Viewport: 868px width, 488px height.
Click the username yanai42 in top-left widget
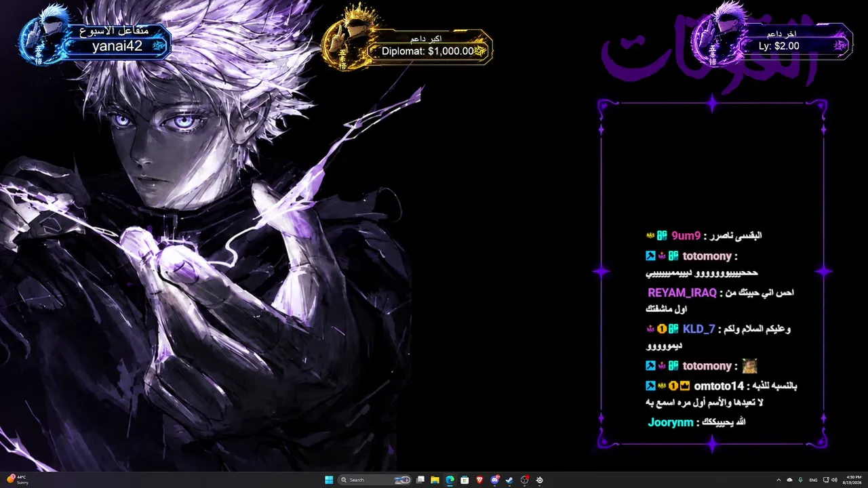pos(117,47)
